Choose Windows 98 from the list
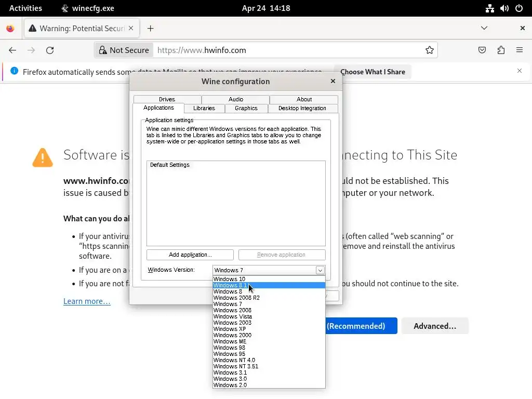532x399 pixels. pyautogui.click(x=269, y=348)
